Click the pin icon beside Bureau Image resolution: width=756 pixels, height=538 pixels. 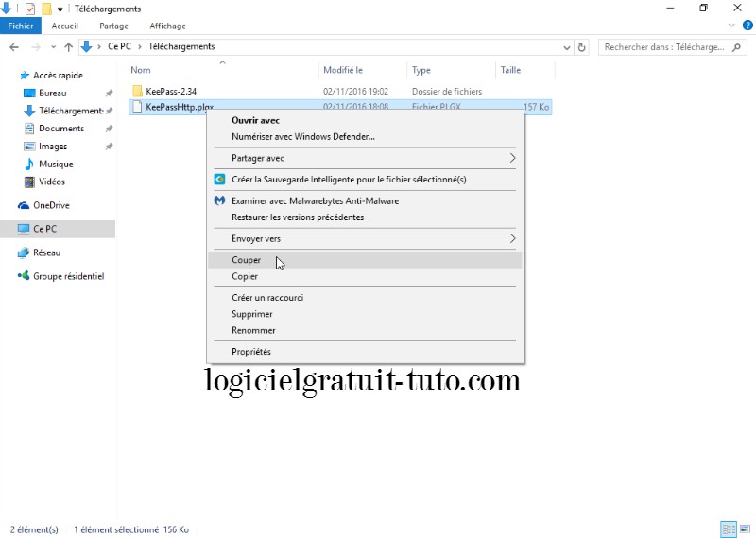109,93
